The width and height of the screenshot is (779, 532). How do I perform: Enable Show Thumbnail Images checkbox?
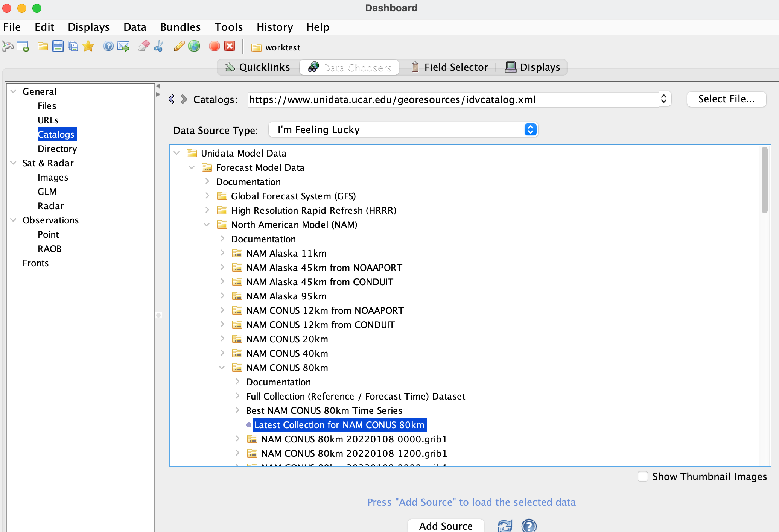[643, 476]
